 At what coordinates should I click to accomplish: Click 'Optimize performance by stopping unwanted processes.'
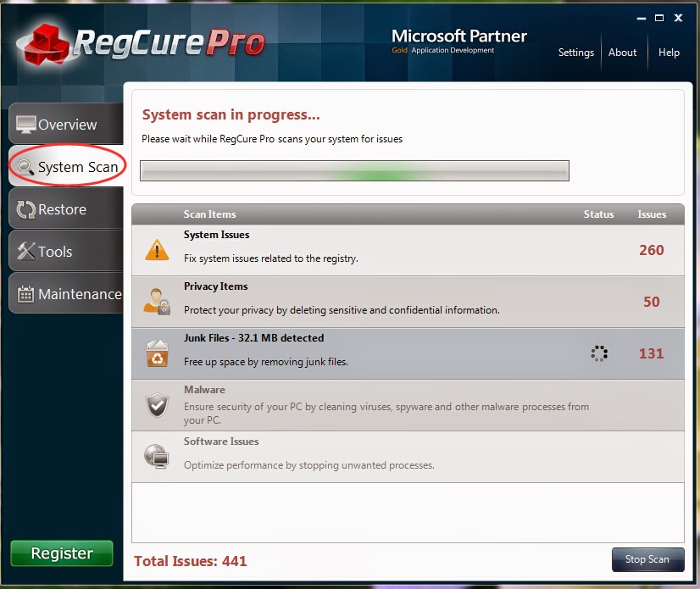(309, 465)
